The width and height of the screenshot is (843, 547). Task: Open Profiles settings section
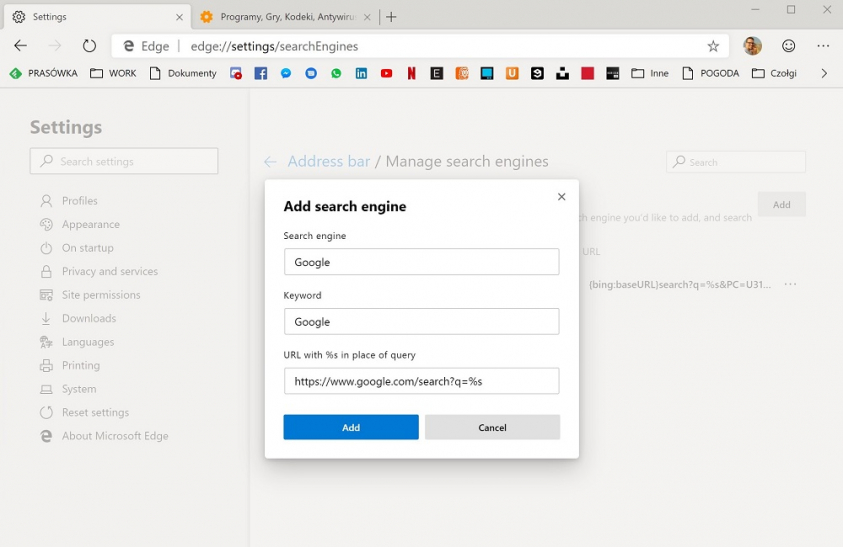(x=69, y=201)
